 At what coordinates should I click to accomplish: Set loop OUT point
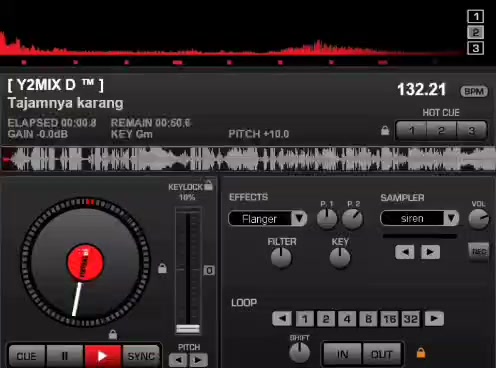point(382,354)
